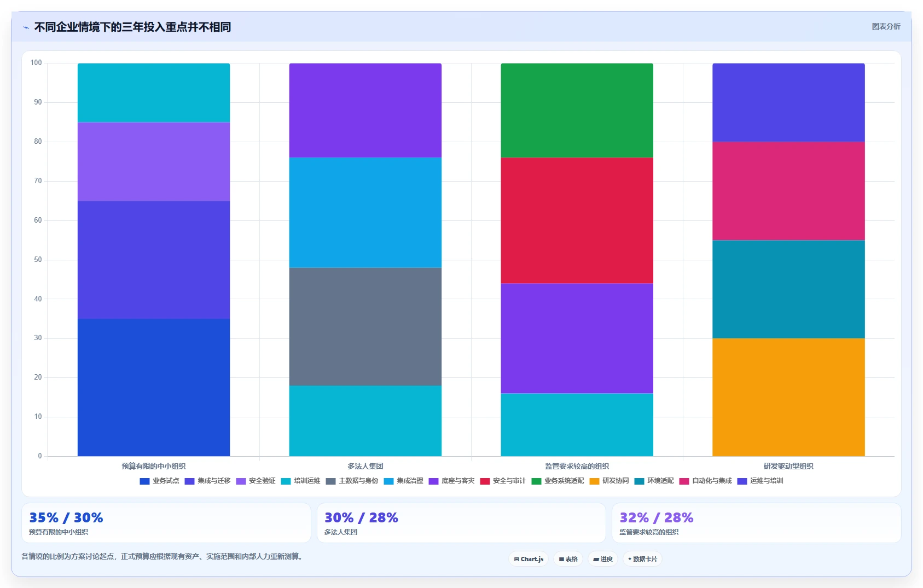
Task: Click the y-axis value 100
Action: (x=36, y=63)
